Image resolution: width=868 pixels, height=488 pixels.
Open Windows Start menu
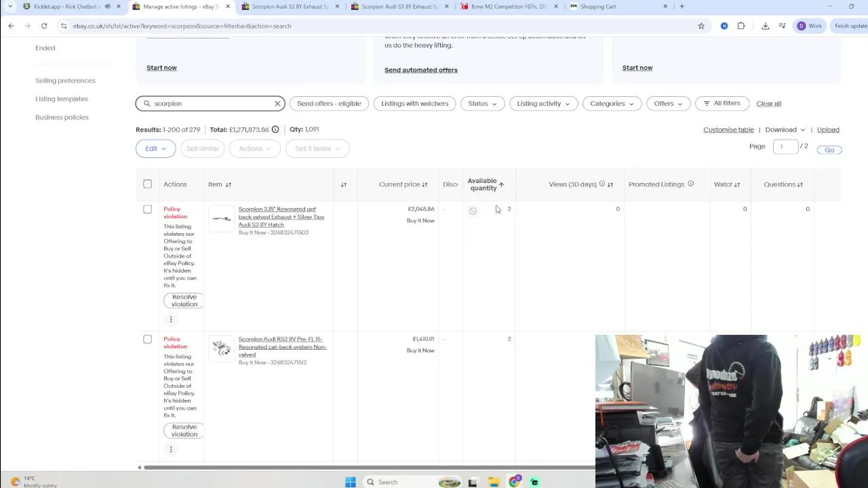pos(351,482)
